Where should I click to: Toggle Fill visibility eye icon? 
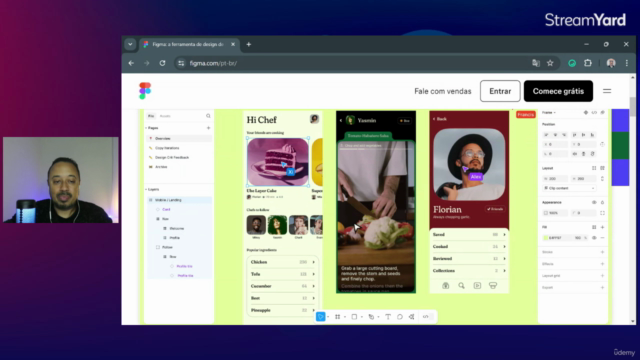(x=594, y=238)
